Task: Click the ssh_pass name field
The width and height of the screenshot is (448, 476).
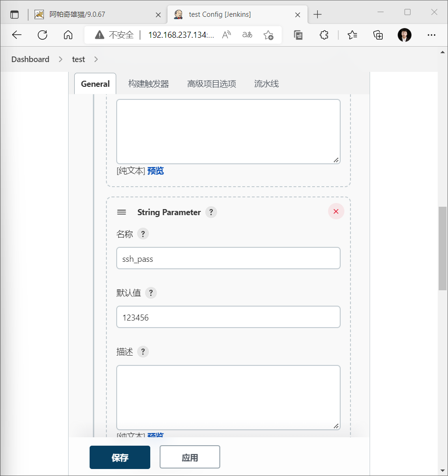Action: (228, 258)
